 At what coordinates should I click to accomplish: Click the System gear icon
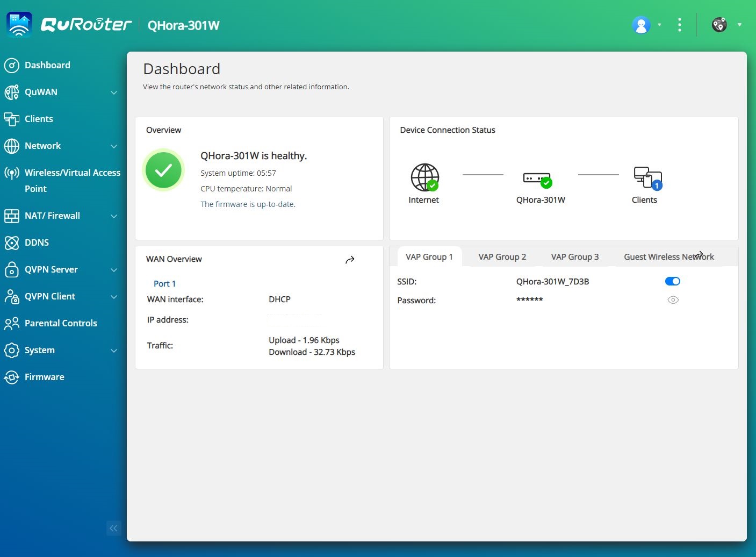12,350
